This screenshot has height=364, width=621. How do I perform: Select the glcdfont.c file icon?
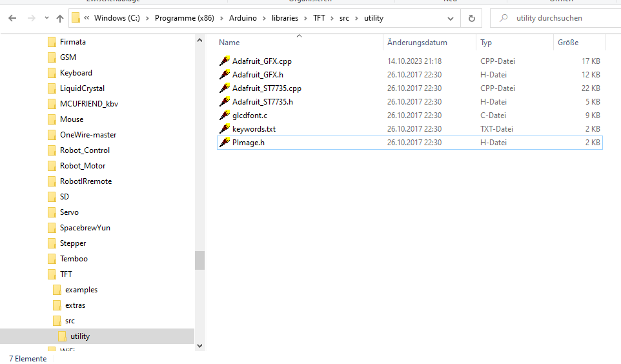click(x=225, y=116)
